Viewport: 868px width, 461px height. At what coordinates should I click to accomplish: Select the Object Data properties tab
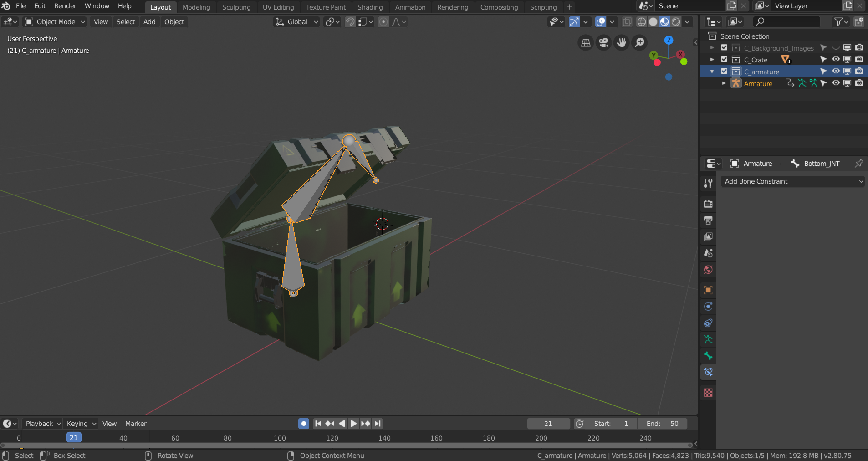[x=709, y=339]
